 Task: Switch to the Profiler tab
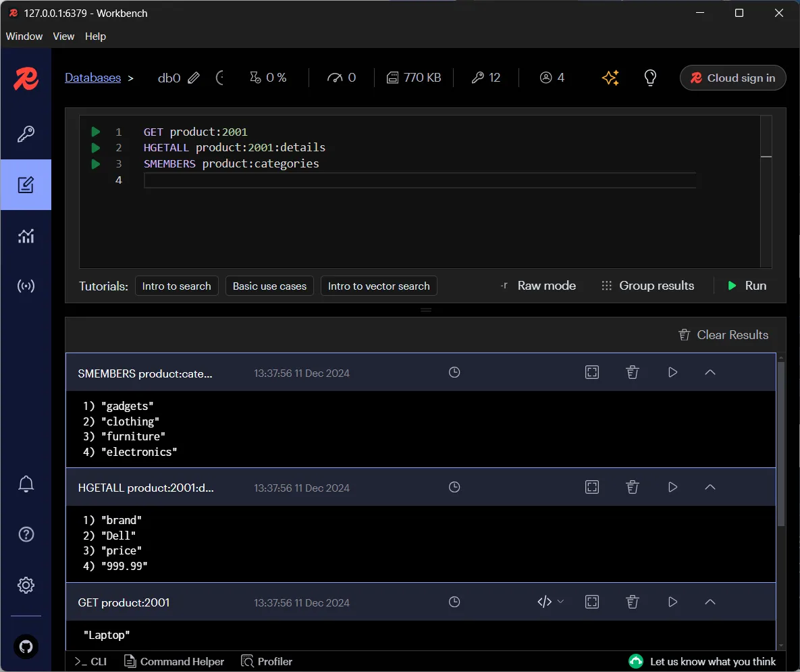point(267,661)
